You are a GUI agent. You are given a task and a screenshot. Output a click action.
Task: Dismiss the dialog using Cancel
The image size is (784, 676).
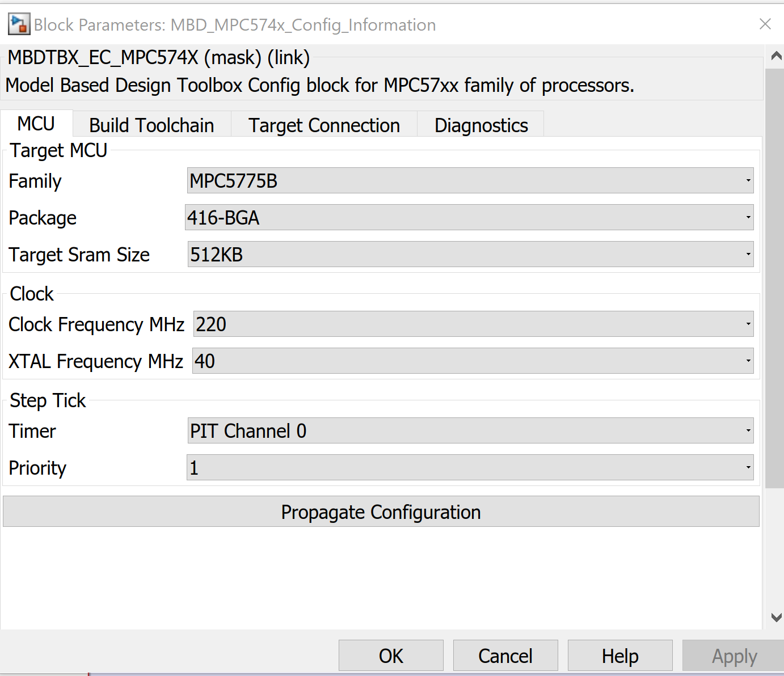pyautogui.click(x=505, y=655)
